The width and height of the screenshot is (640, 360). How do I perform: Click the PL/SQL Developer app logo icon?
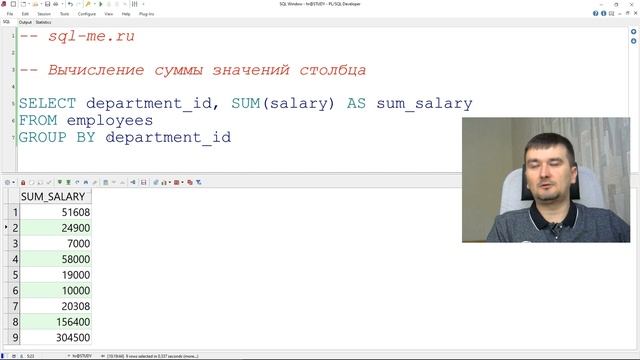(4, 4)
